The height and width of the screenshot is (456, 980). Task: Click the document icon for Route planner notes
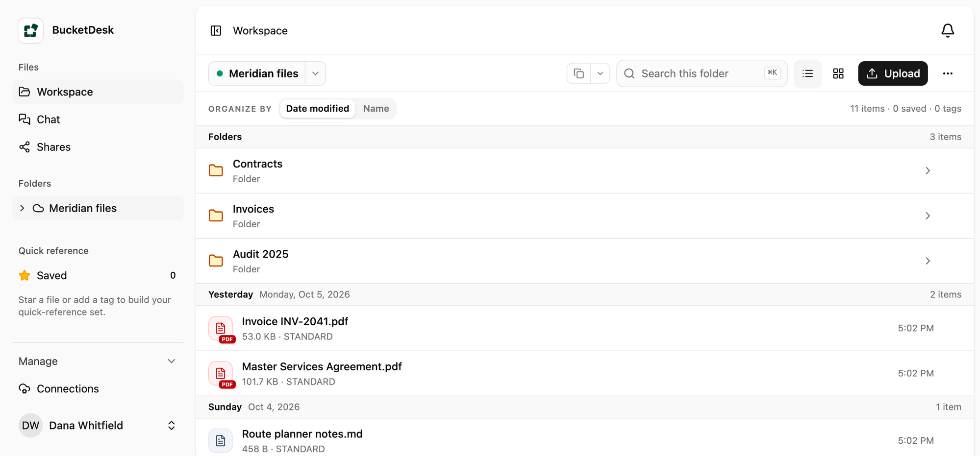click(x=221, y=441)
